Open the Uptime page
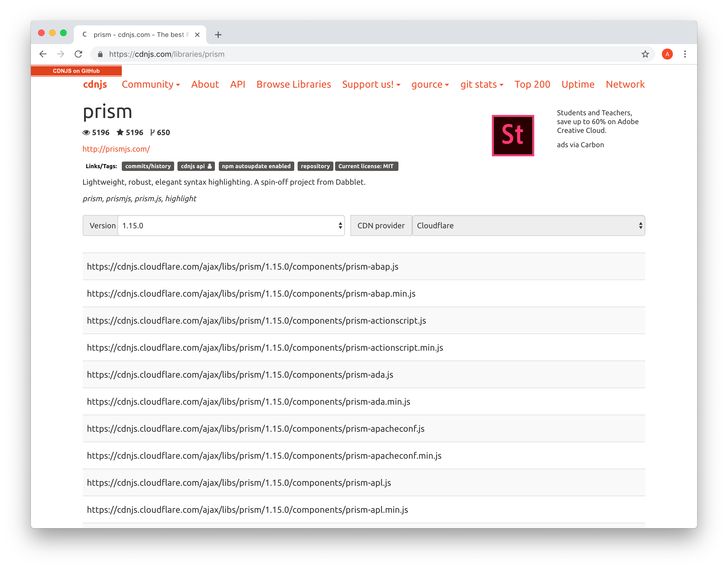Screen dimensions: 728x569 pos(578,84)
